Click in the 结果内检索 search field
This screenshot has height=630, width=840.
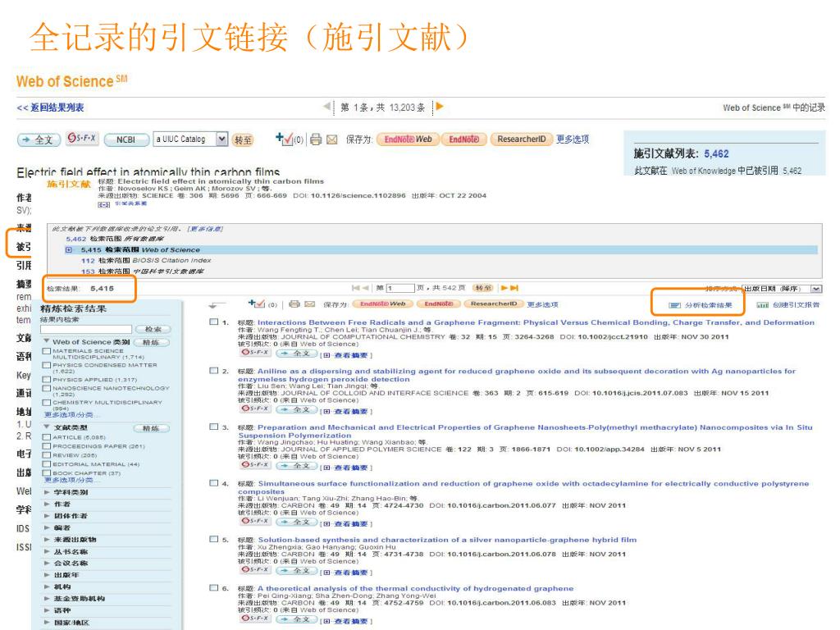click(x=86, y=329)
